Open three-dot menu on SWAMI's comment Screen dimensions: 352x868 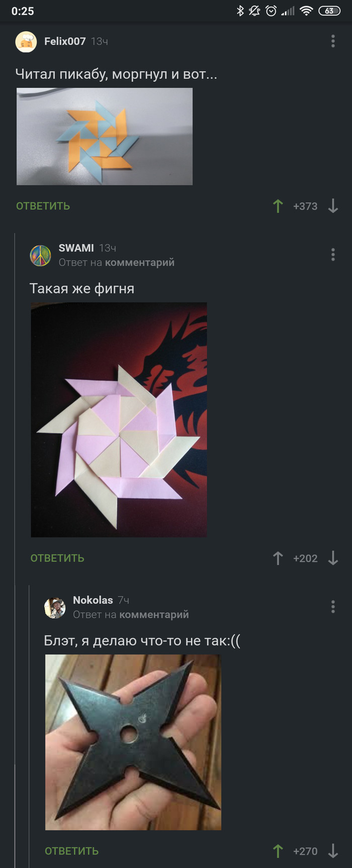[333, 255]
